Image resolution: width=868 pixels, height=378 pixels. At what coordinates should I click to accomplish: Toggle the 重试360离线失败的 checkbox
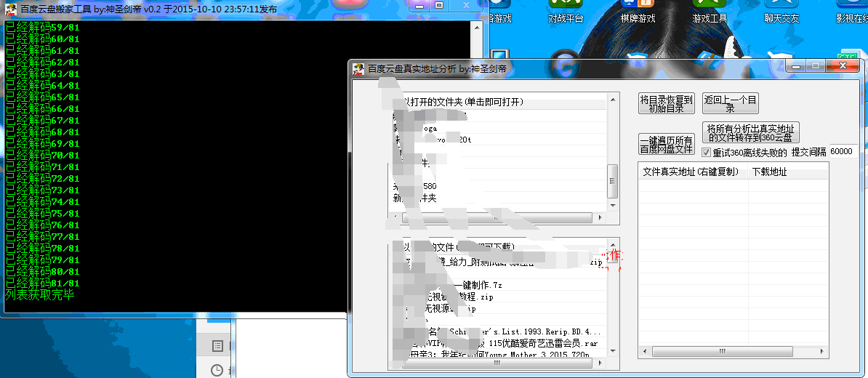[x=706, y=152]
